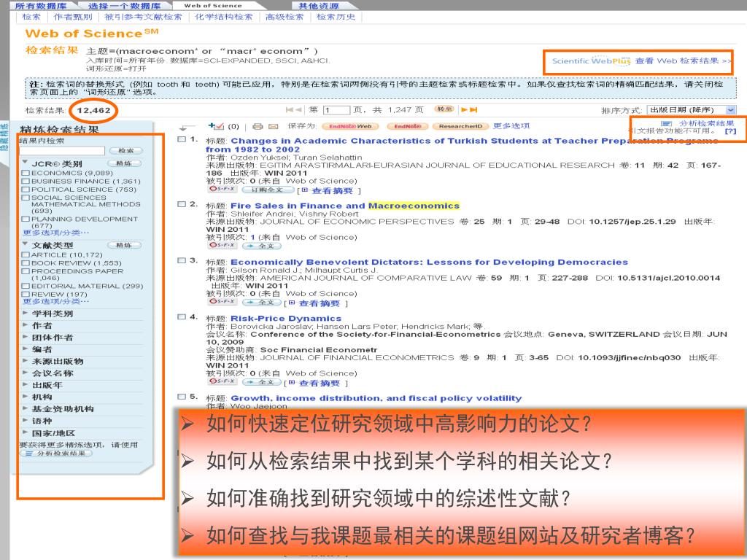Check the ARTICLE document type box
Screen dimensions: 747x560
click(26, 254)
